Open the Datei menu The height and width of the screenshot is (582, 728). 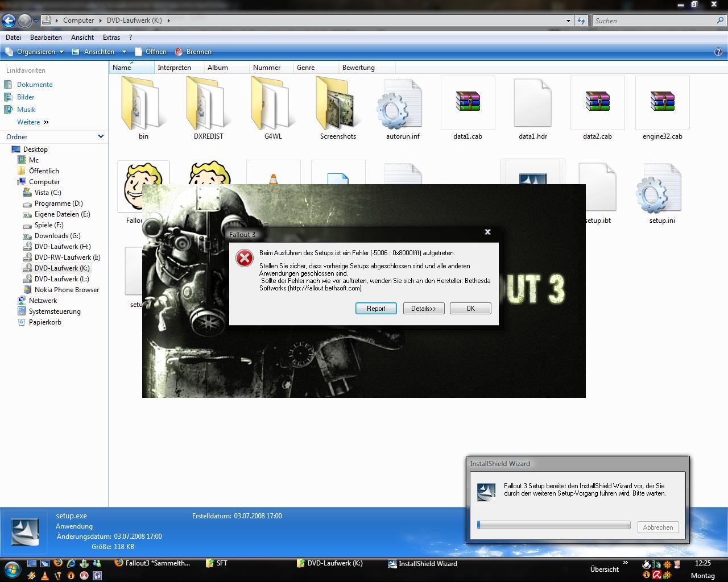tap(13, 37)
